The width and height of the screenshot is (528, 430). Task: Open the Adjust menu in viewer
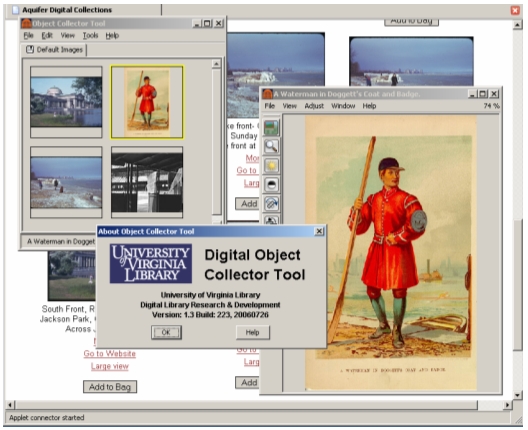(x=314, y=106)
